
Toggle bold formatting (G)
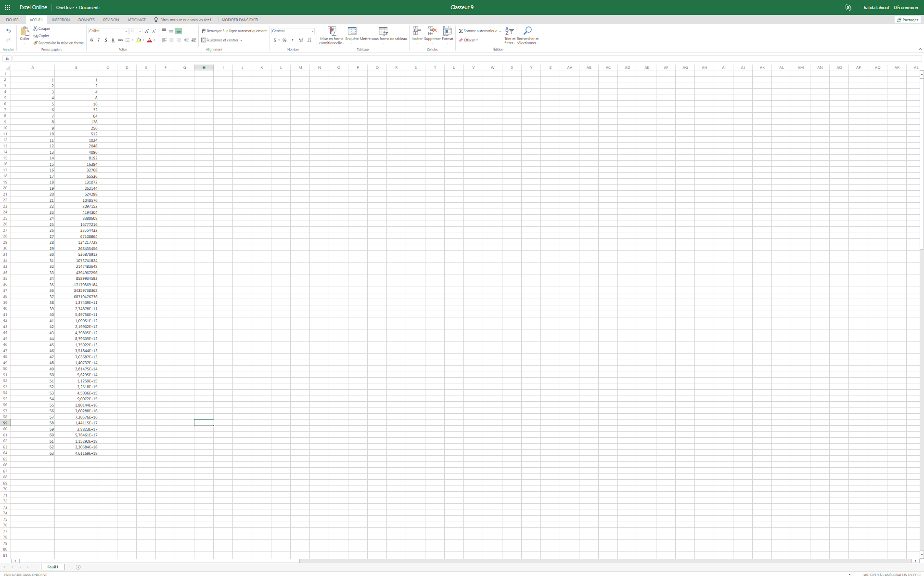(x=91, y=40)
